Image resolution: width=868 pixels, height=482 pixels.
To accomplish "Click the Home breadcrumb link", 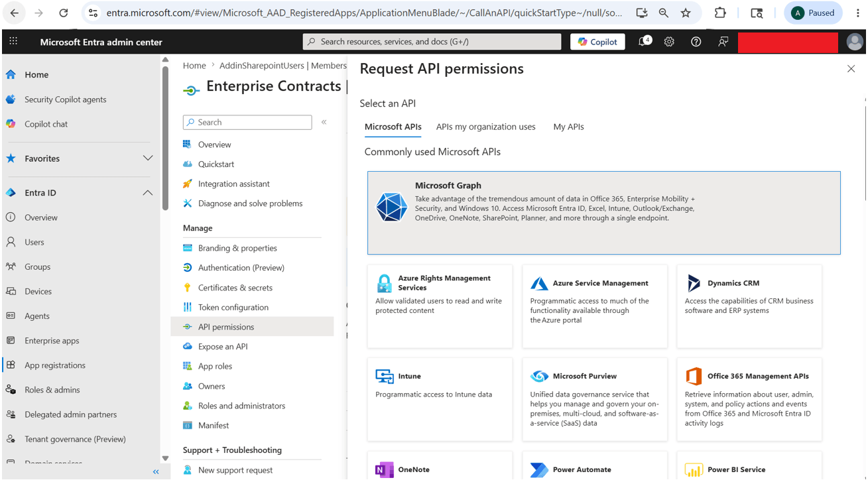I will (194, 66).
